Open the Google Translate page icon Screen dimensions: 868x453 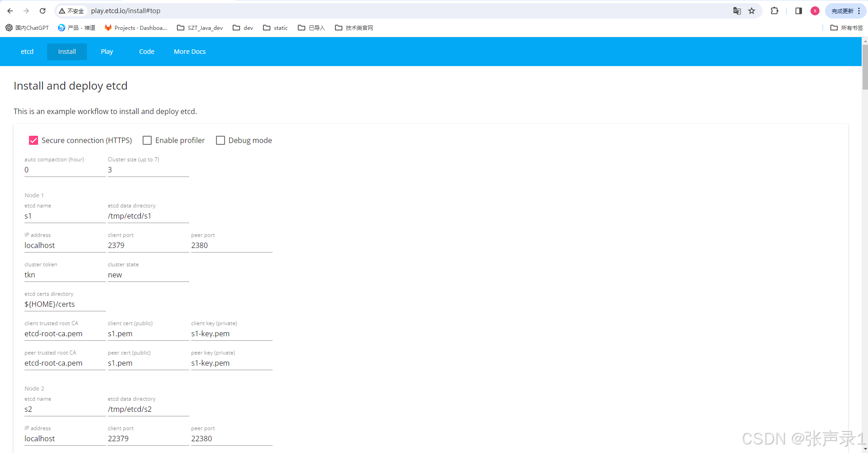click(x=737, y=11)
